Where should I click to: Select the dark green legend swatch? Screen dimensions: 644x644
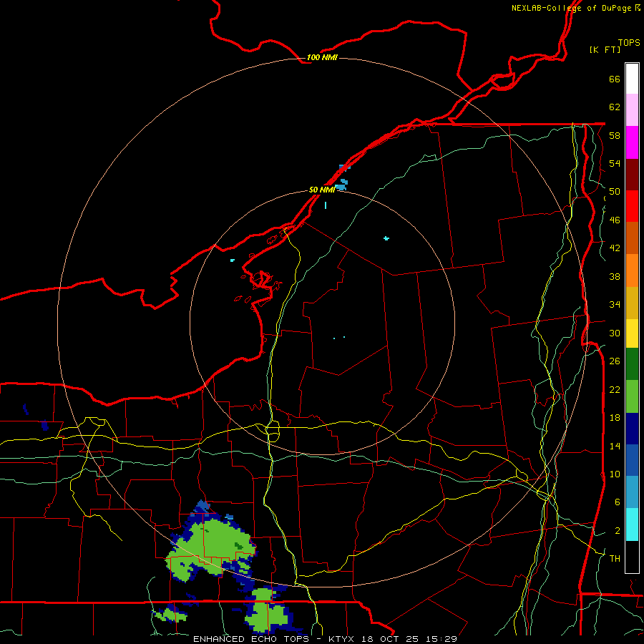click(x=632, y=364)
